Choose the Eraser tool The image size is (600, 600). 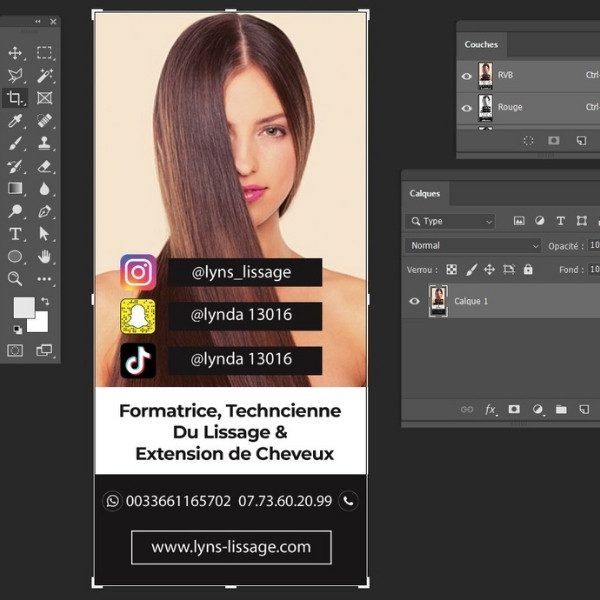44,166
